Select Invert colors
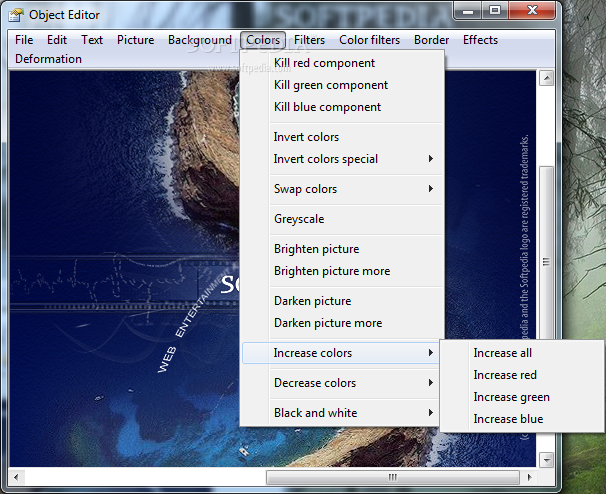The image size is (606, 494). point(342,137)
